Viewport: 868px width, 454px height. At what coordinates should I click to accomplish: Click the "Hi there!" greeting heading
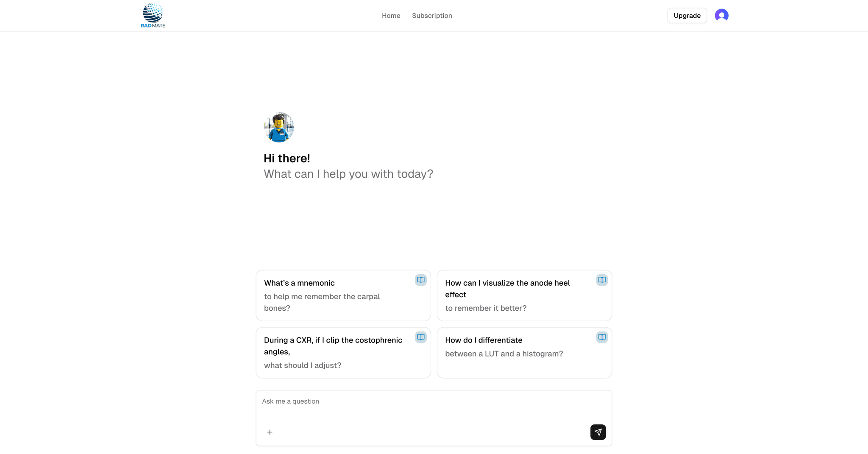(287, 159)
